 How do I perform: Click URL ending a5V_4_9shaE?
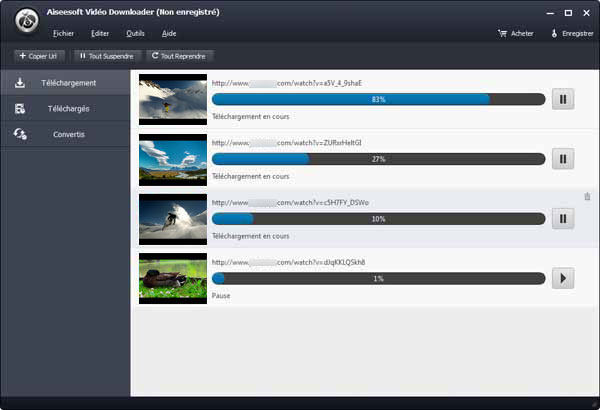[287, 83]
